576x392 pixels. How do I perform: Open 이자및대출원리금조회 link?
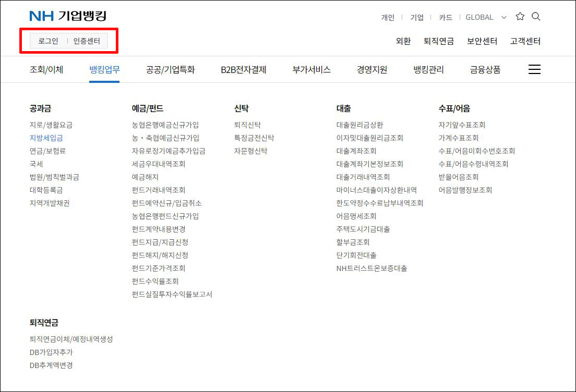tap(370, 138)
